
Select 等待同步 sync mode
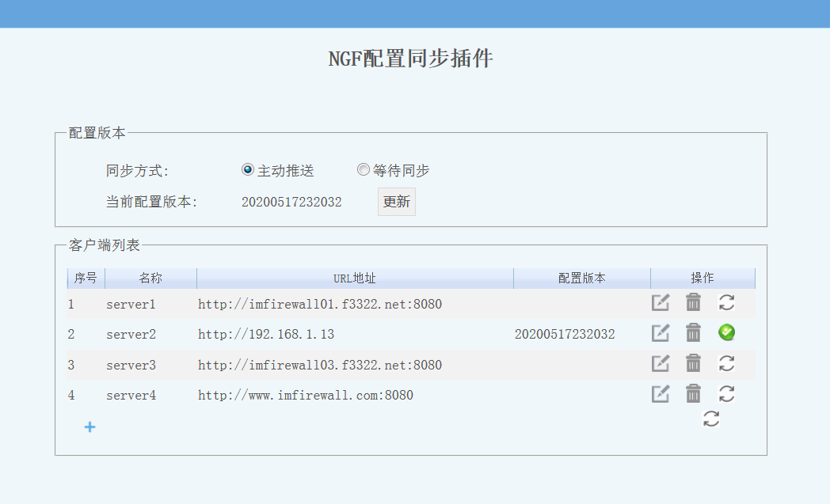364,170
